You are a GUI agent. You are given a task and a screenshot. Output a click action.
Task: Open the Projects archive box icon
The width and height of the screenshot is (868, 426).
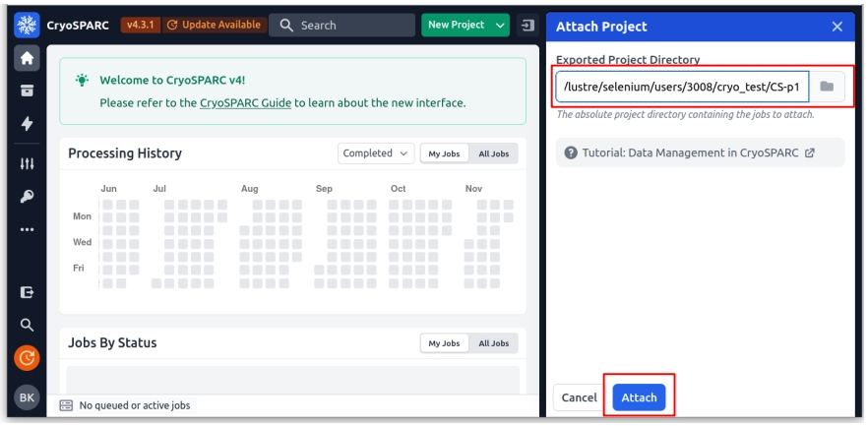pyautogui.click(x=27, y=91)
